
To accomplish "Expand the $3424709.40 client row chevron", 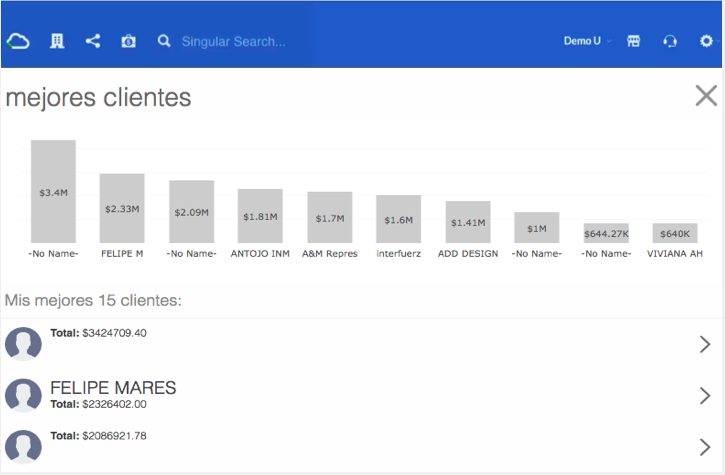I will coord(705,344).
